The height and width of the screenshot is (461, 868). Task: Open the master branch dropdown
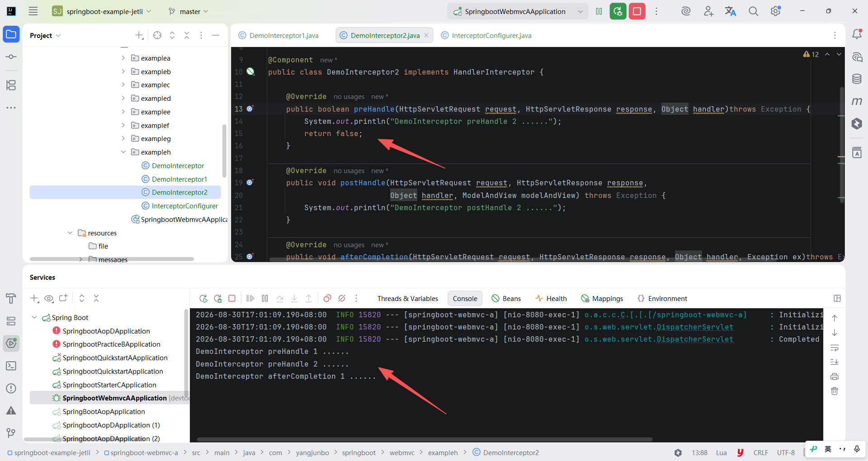tap(188, 11)
